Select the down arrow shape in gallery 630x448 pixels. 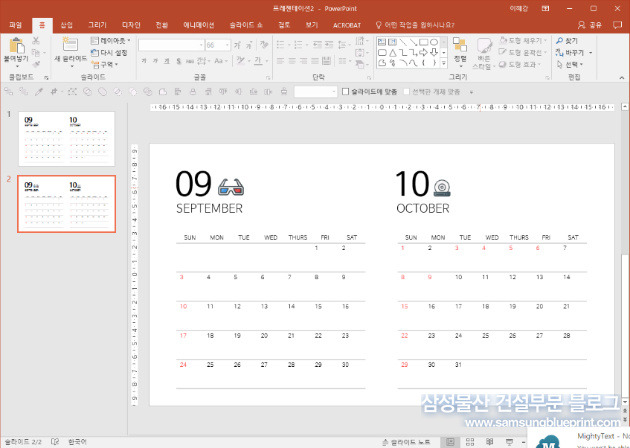pos(434,53)
